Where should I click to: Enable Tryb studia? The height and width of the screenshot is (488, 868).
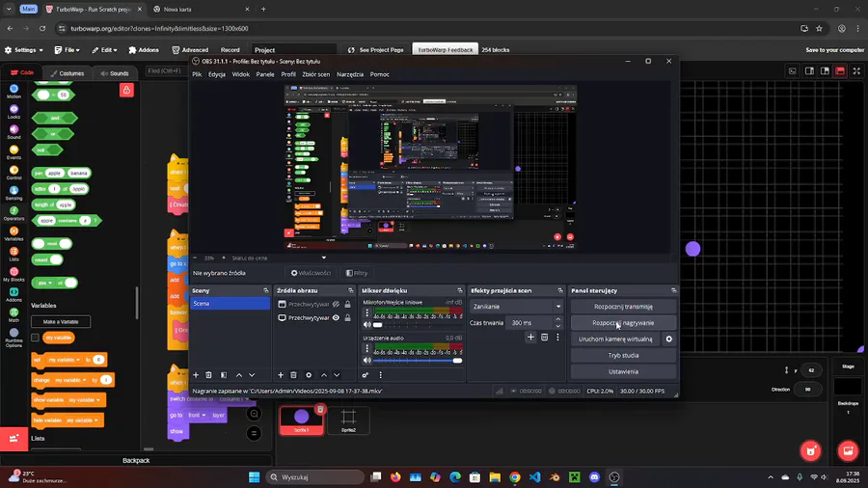pyautogui.click(x=623, y=355)
